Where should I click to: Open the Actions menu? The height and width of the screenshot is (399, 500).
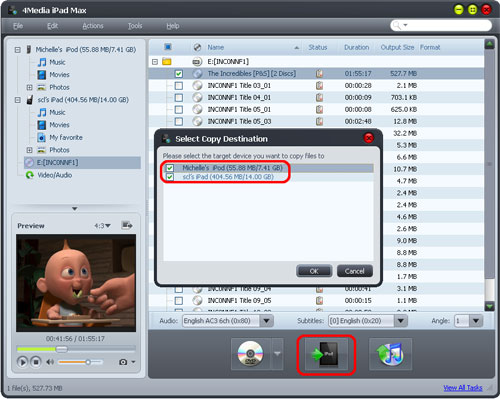tap(93, 26)
